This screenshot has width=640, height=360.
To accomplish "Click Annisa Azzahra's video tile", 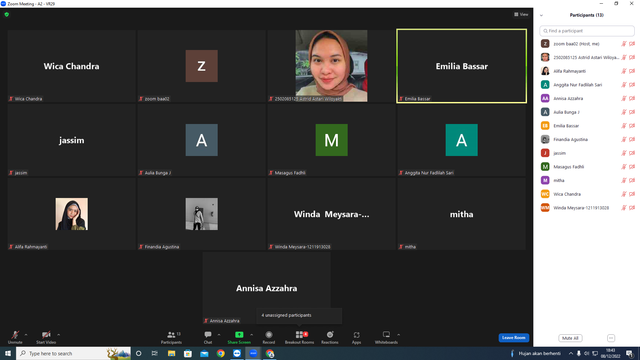I will point(267,288).
